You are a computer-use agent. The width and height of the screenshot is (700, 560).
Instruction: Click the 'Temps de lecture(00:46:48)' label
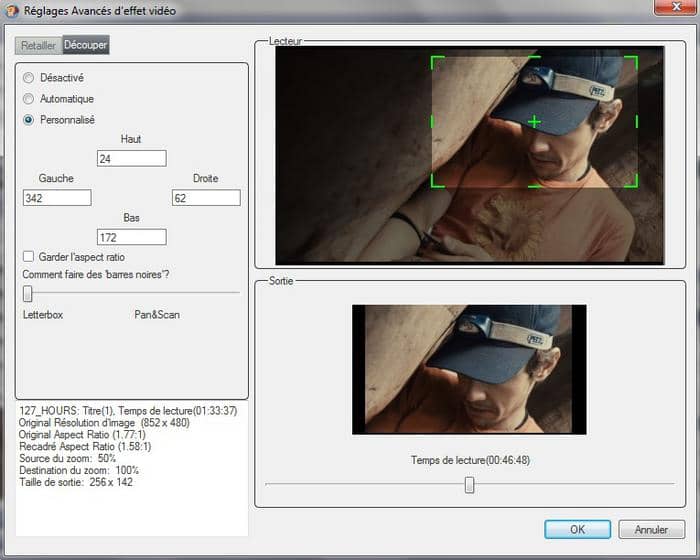[471, 460]
